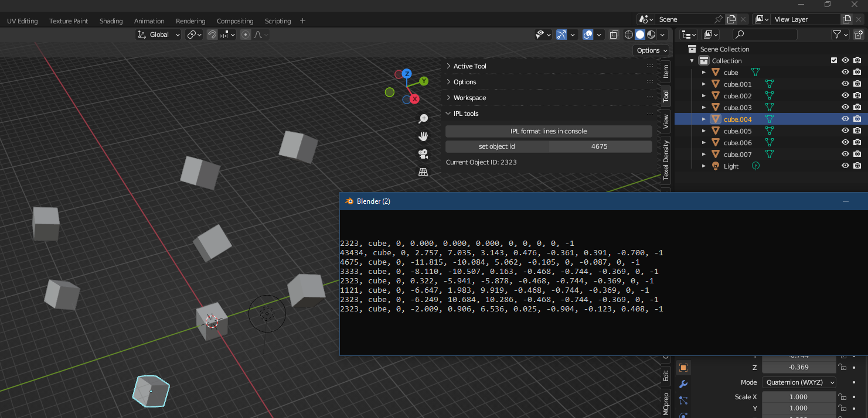The image size is (868, 418).
Task: Activate the hand pan icon in the viewport
Action: pos(423,135)
